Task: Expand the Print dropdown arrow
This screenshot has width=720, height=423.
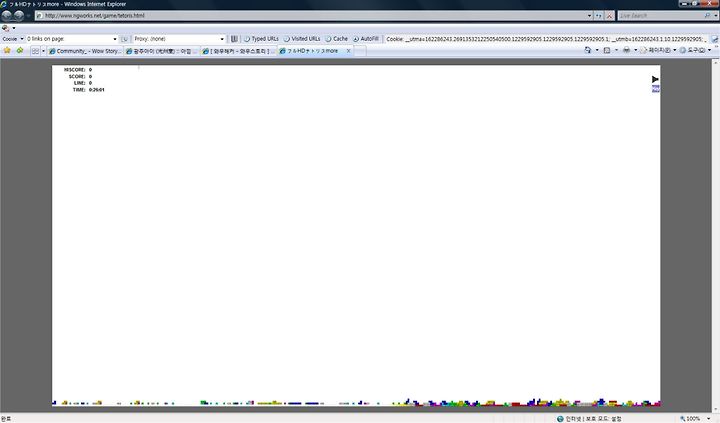Action: pos(636,50)
